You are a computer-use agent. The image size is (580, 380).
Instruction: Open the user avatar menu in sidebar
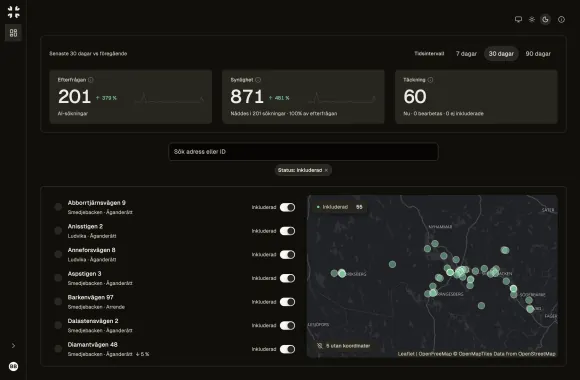(x=13, y=366)
